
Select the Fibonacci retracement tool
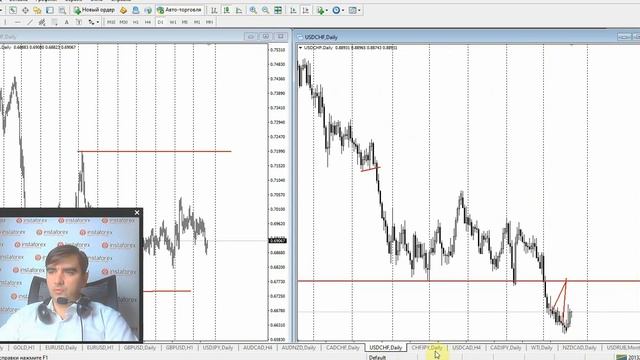[54, 22]
